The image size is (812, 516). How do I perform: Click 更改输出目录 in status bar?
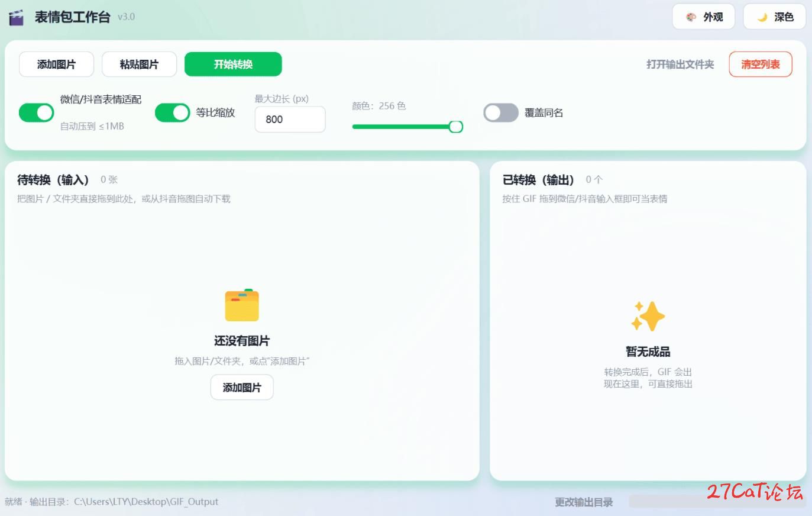coord(584,502)
